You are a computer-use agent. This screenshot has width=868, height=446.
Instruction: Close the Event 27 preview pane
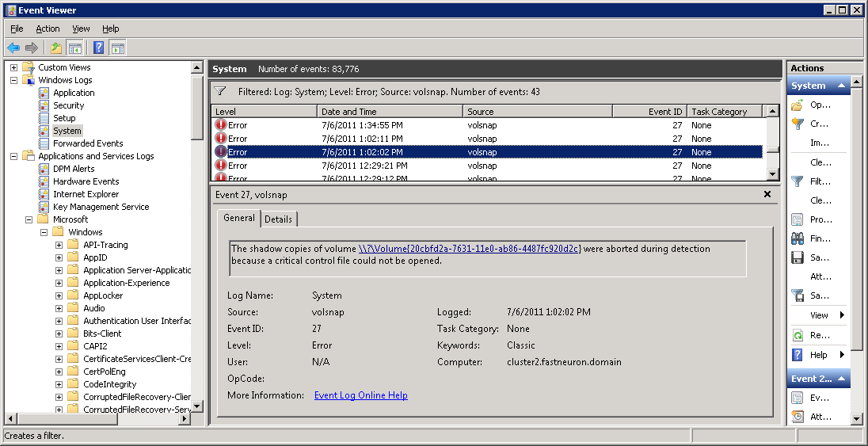pyautogui.click(x=767, y=194)
